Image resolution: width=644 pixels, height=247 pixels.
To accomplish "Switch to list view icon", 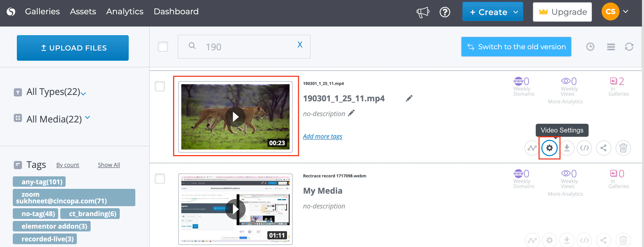I will pyautogui.click(x=611, y=47).
